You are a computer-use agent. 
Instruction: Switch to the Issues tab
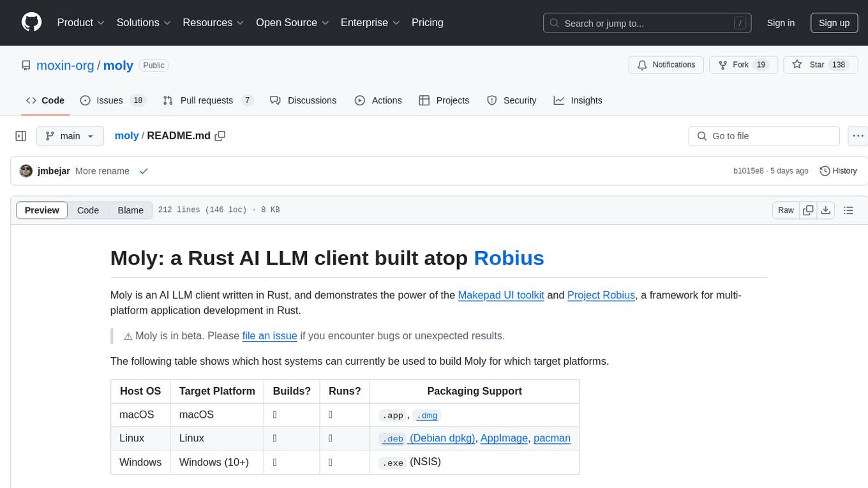(113, 100)
